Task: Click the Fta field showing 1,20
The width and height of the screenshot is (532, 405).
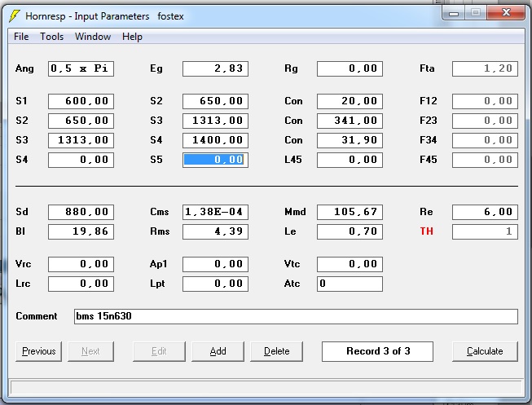Action: coord(486,69)
